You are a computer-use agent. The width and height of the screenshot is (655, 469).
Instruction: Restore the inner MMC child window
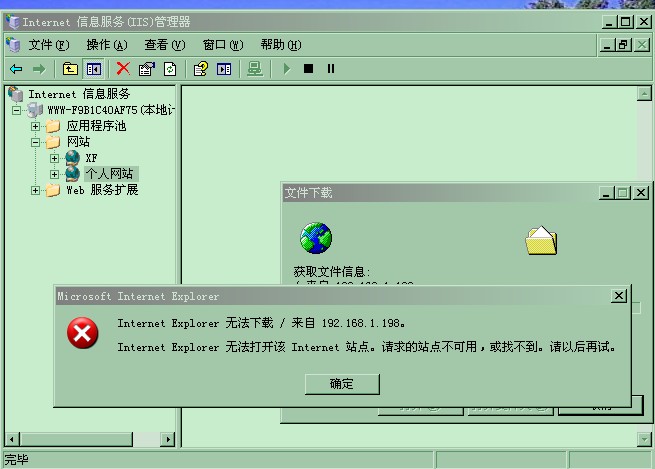624,45
